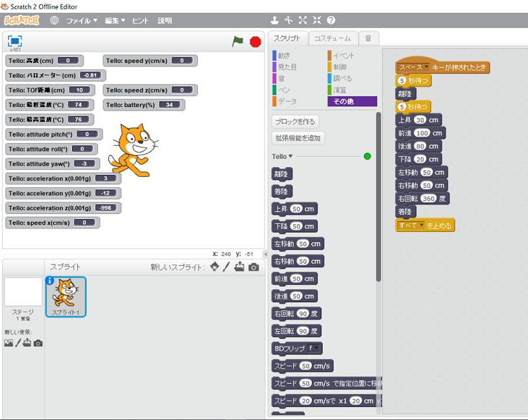This screenshot has width=528, height=420.
Task: Click the Tello: acceleration z monitor
Action: pos(63,208)
